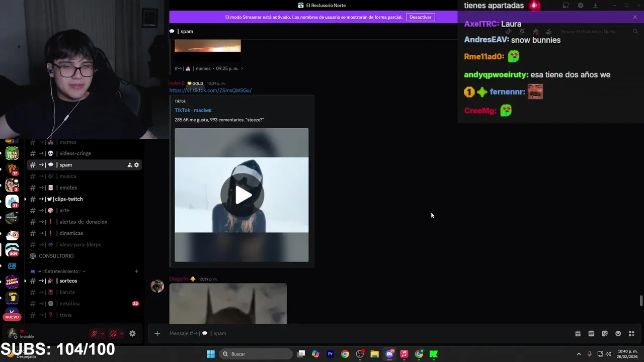
Task: Open the ideas-para-blerps channel
Action: click(84, 244)
